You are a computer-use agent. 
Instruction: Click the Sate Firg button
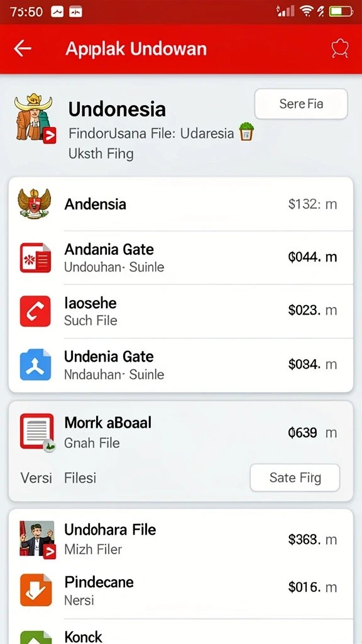pos(295,478)
